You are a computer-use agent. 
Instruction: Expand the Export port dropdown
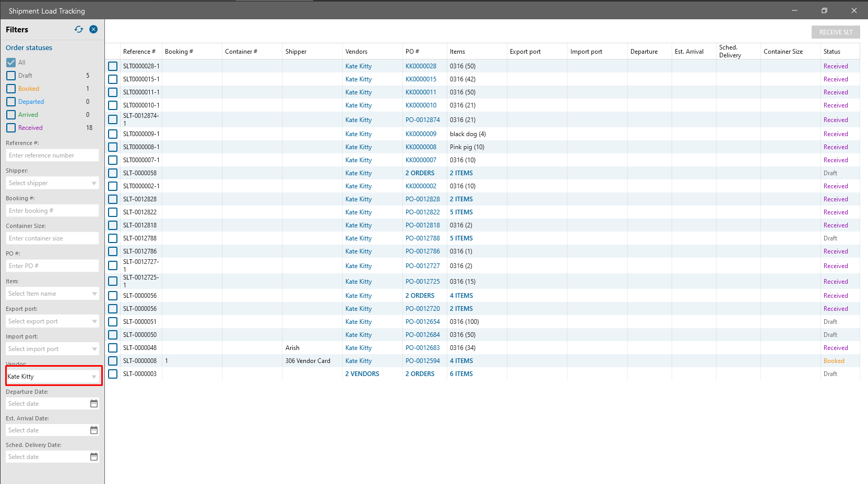pos(52,321)
